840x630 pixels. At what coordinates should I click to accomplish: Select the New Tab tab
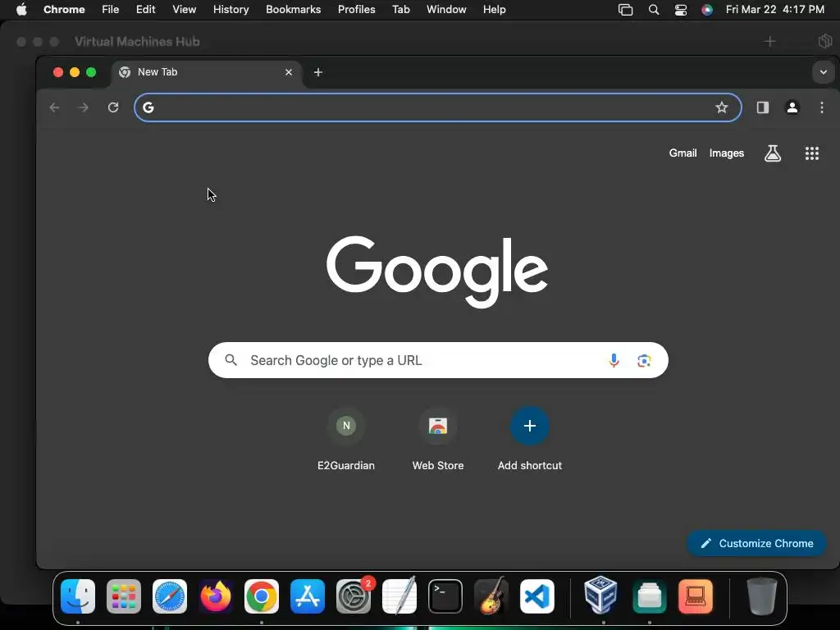pos(206,72)
